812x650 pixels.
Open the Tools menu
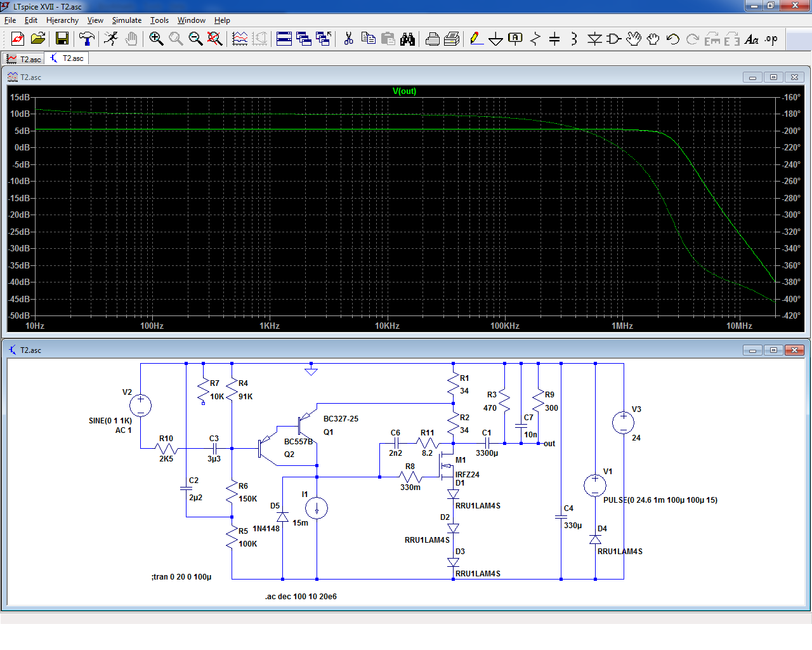tap(159, 20)
